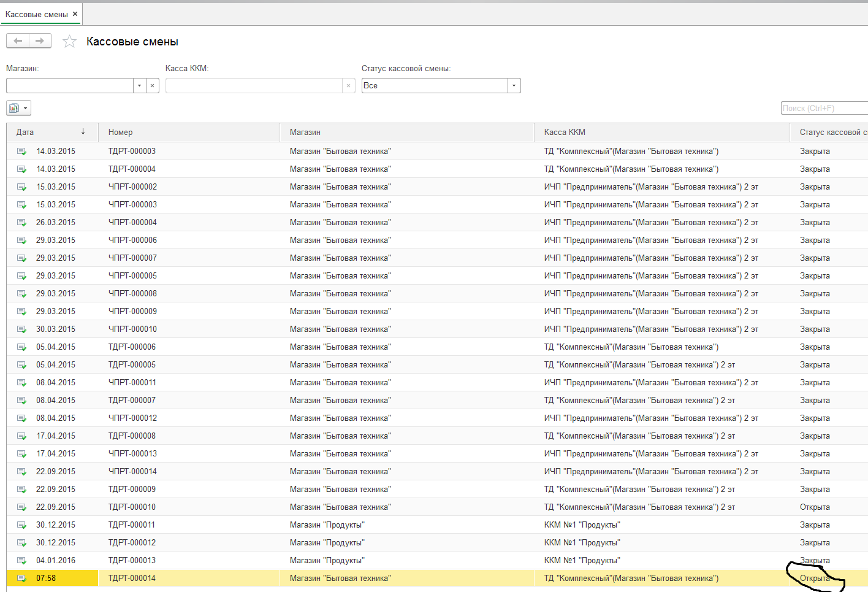Open the reports icon menu above table
Image resolution: width=868 pixels, height=592 pixels.
[x=14, y=108]
